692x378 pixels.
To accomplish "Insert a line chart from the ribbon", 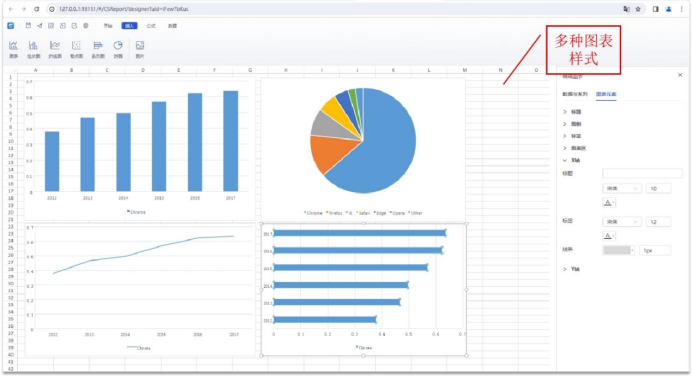I will [55, 49].
